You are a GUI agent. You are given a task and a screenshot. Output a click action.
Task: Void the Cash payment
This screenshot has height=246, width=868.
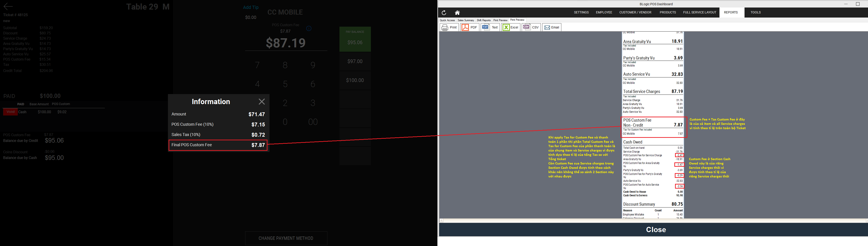click(10, 112)
